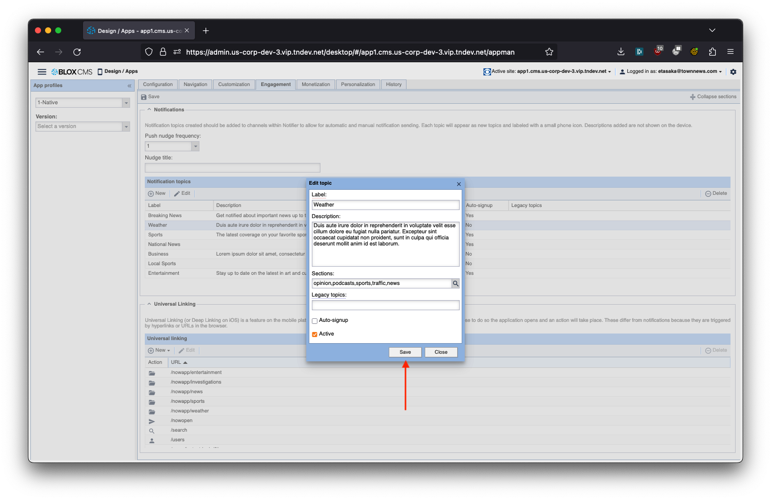Open the Select a version dropdown
Screen dimensions: 771x500
126,127
